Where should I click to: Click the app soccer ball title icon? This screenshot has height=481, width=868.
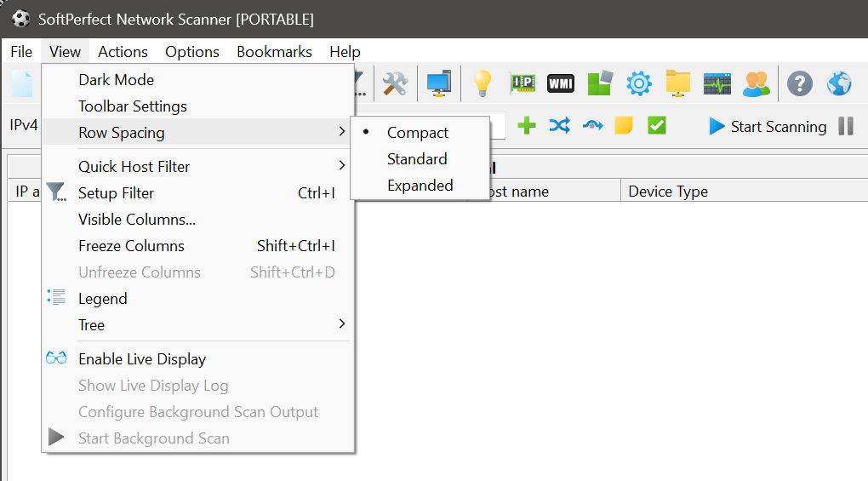21,19
